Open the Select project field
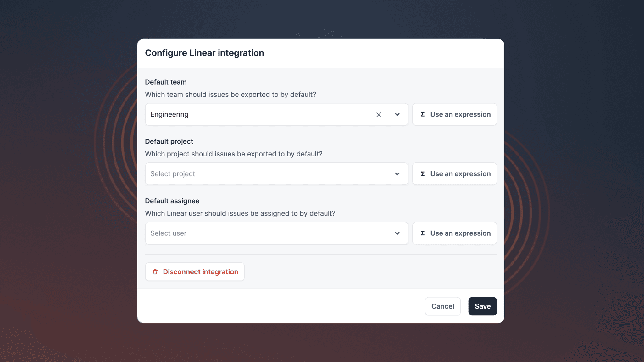 coord(276,174)
